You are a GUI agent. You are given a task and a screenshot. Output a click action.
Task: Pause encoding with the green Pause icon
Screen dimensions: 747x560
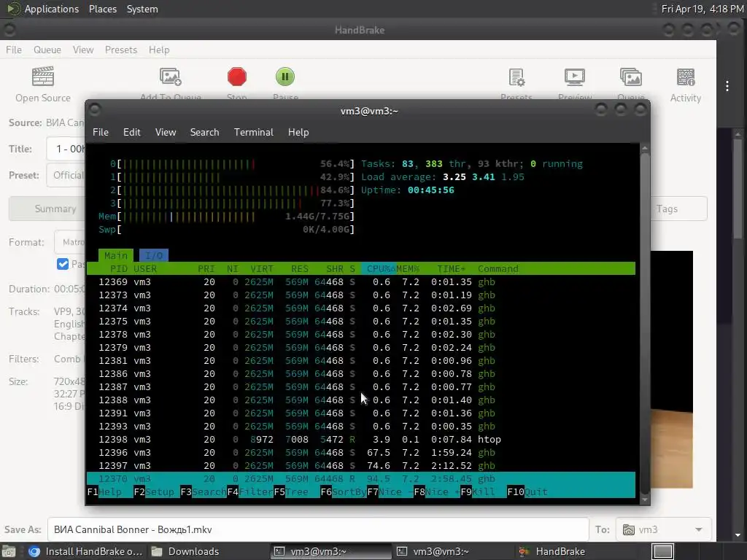point(285,77)
